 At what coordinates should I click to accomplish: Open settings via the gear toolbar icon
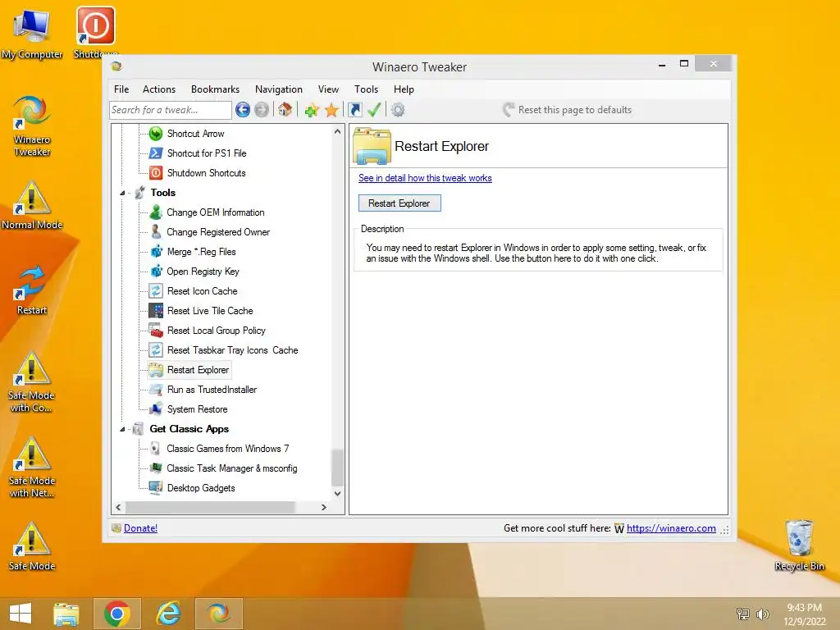click(x=398, y=110)
